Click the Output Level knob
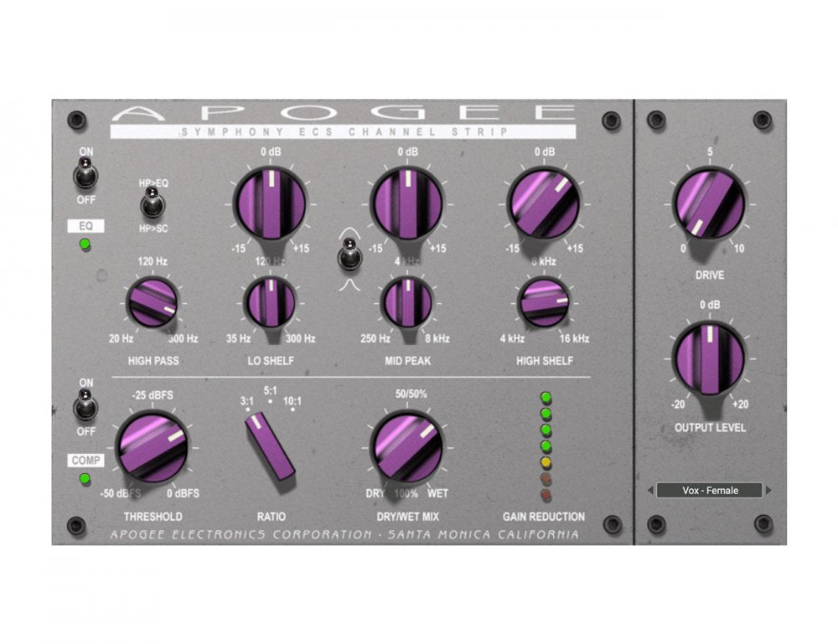 pos(709,358)
